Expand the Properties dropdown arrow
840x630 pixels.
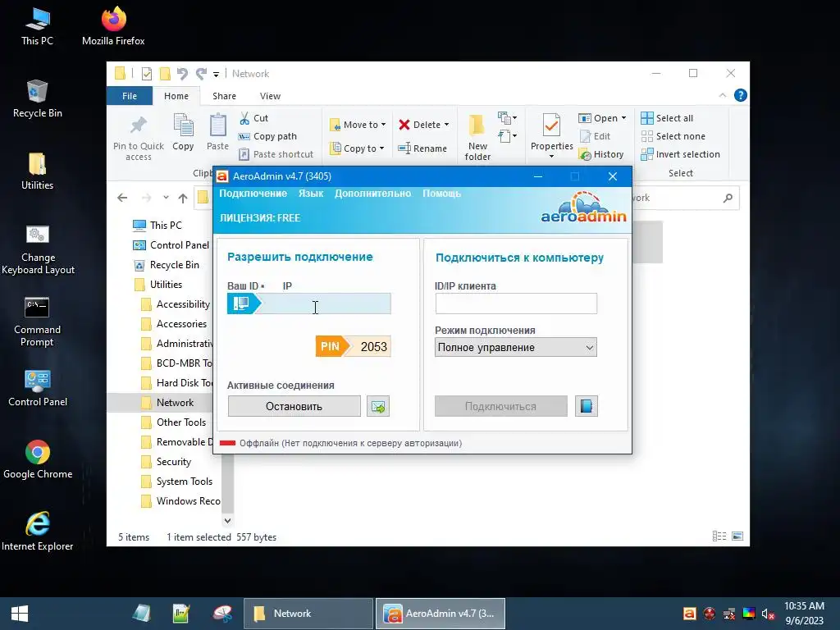(552, 157)
